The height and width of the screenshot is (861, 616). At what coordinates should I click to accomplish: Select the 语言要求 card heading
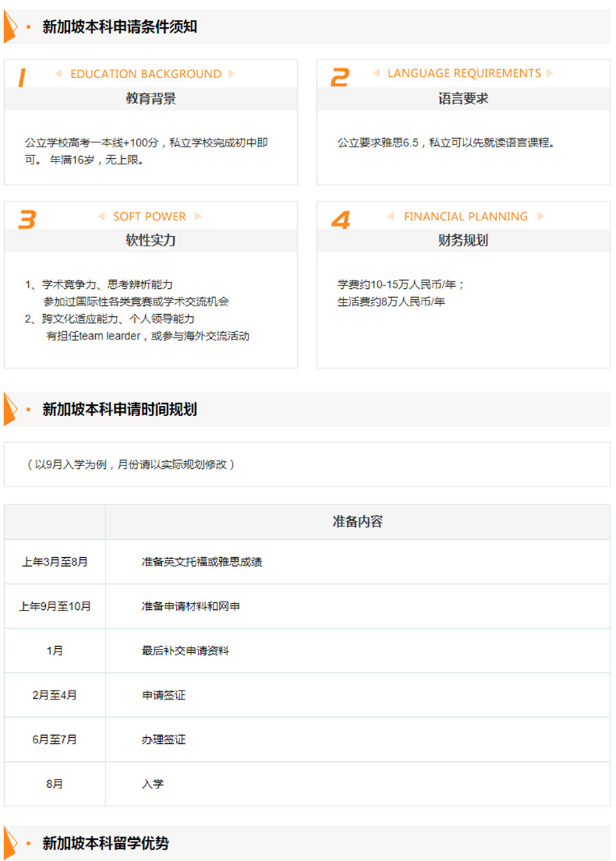[x=463, y=99]
